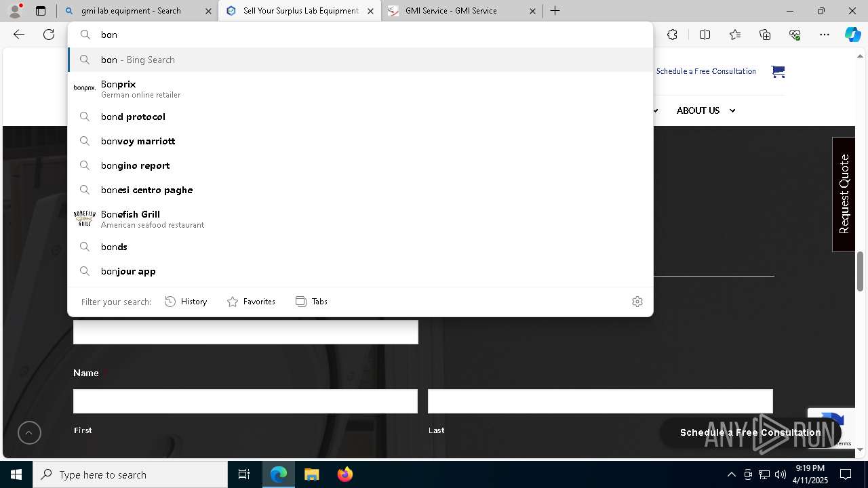Click the First name input field

(245, 401)
